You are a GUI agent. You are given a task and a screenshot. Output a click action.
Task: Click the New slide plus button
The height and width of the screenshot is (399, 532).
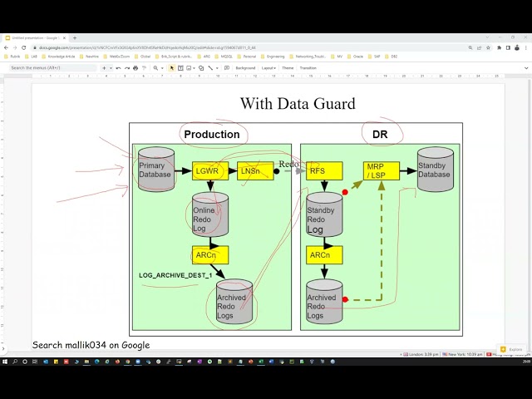coord(104,68)
